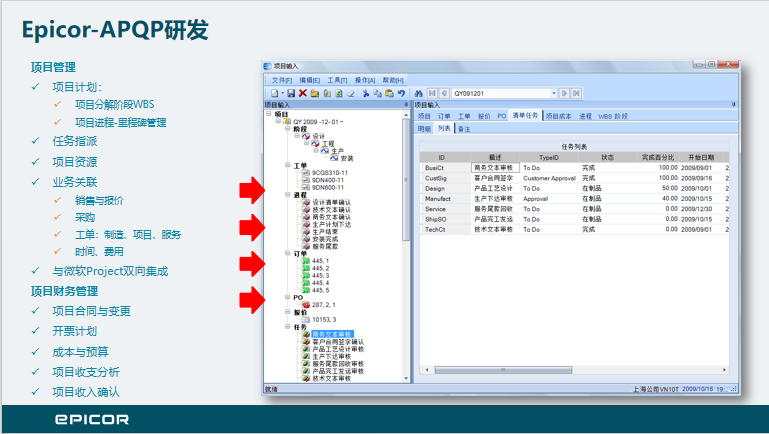Select the 报价 tab
The height and width of the screenshot is (434, 769).
[484, 116]
